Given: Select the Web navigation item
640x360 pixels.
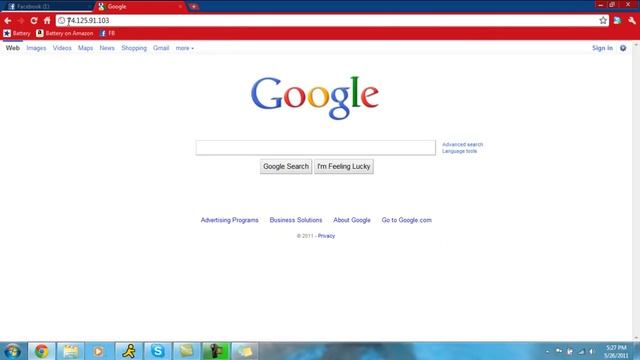Looking at the screenshot, I should pos(13,48).
